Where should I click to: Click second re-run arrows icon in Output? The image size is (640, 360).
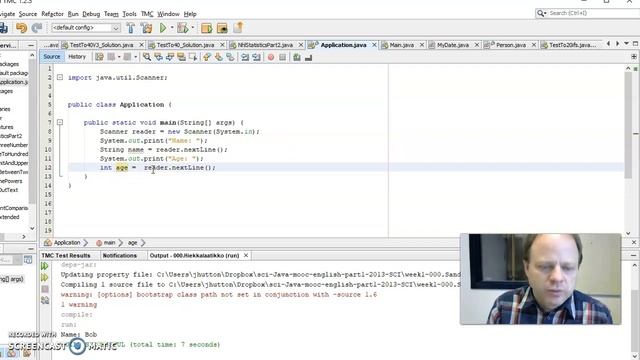point(45,278)
